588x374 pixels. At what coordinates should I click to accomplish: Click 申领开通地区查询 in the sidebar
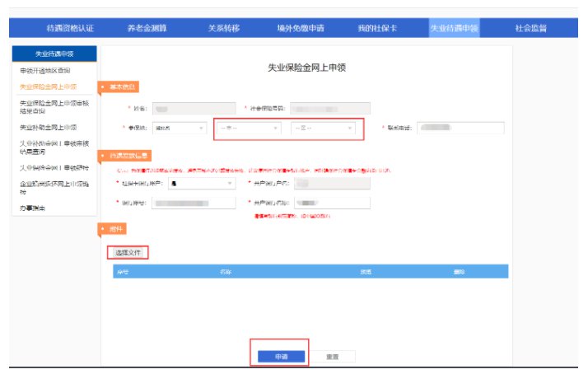click(x=48, y=71)
